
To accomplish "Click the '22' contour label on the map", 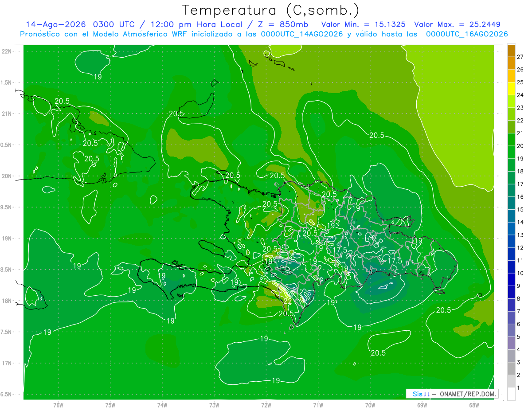I will pos(288,301).
